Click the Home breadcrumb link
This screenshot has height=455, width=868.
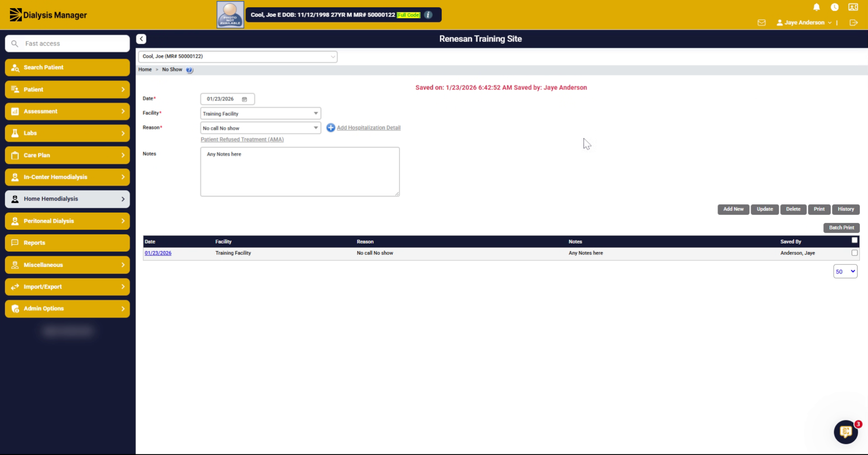[145, 69]
